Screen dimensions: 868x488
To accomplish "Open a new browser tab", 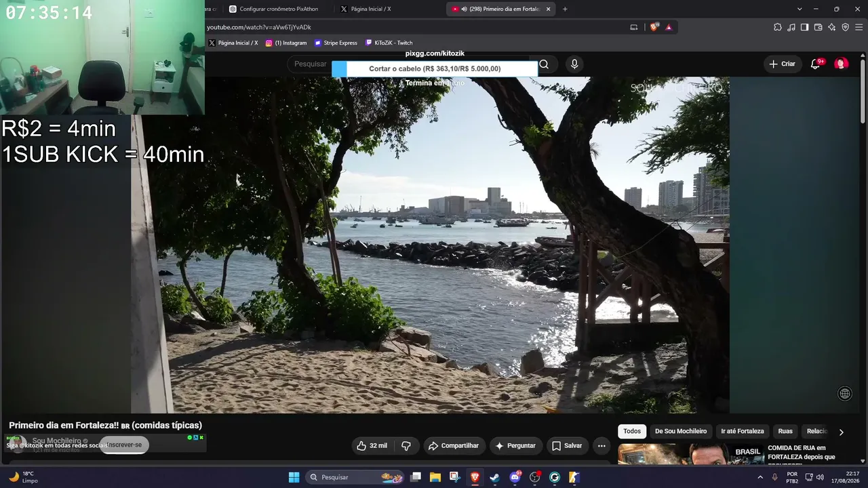I will pos(565,9).
